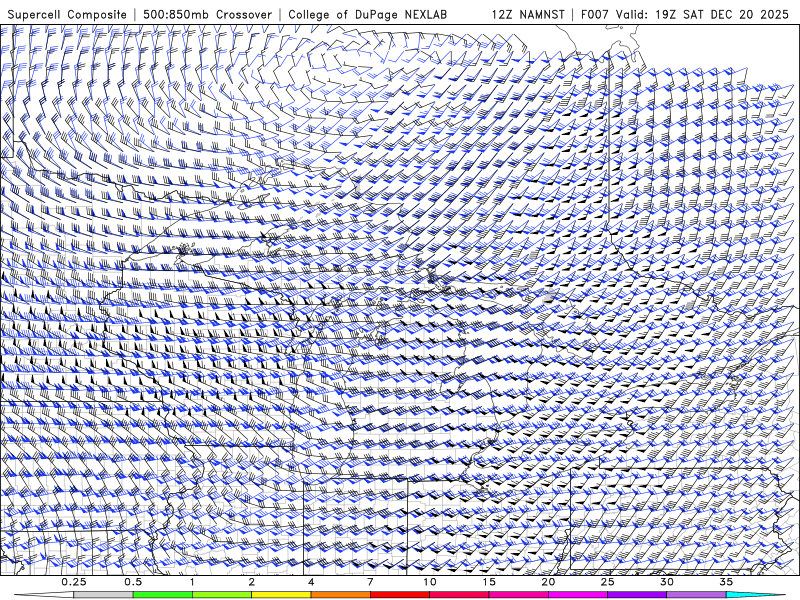This screenshot has width=800, height=600.
Task: Select the red color bar segment between 7 and 10
Action: click(399, 595)
